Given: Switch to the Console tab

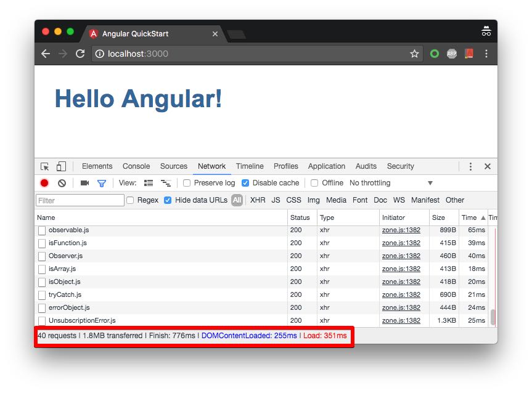Looking at the screenshot, I should pyautogui.click(x=136, y=166).
